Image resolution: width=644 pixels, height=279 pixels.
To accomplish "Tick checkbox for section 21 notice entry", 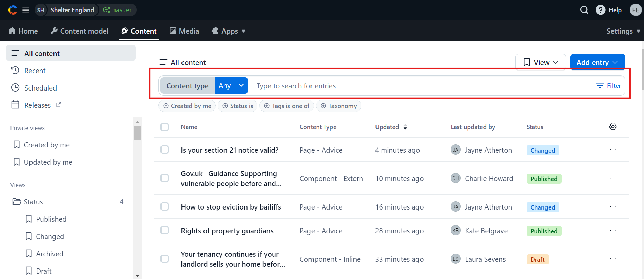I will [165, 150].
